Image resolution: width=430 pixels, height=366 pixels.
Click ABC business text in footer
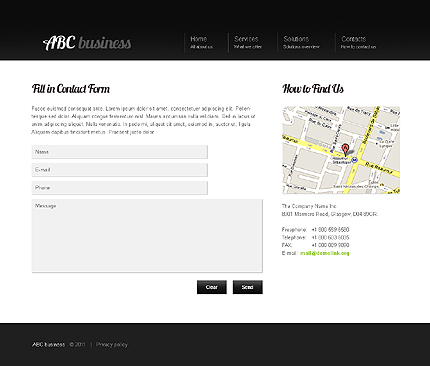tap(49, 344)
